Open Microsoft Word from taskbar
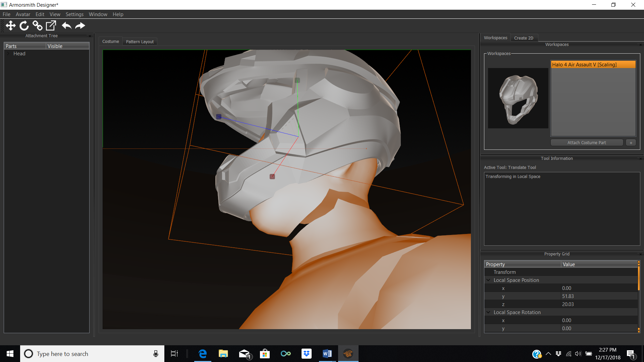 click(327, 354)
